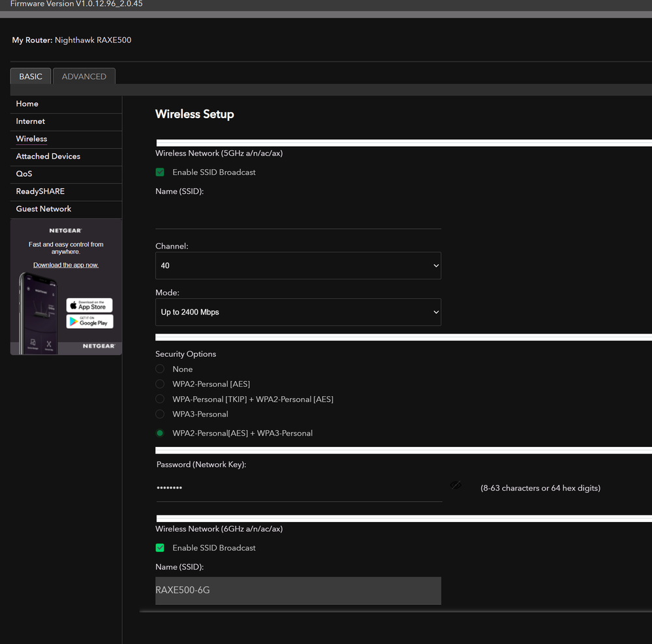The width and height of the screenshot is (652, 644).
Task: Select WPA3-Personal security option
Action: [x=160, y=414]
